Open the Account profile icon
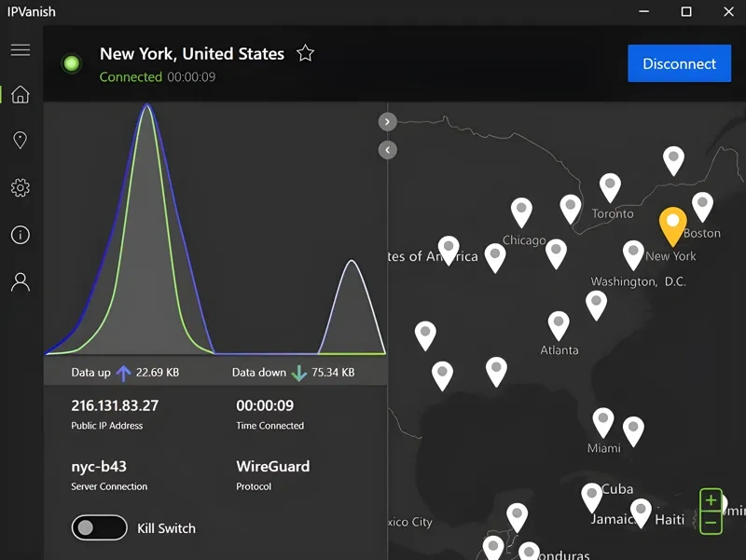Screen dimensions: 746x560 point(21,282)
